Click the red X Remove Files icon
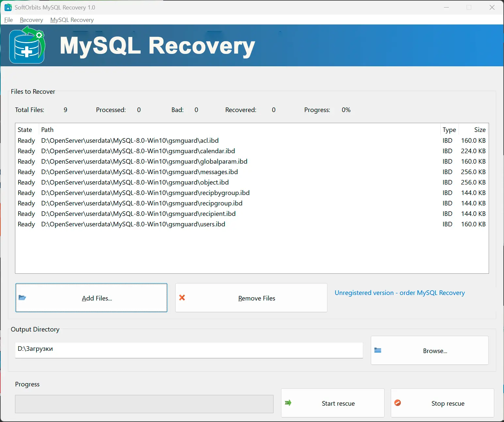This screenshot has height=422, width=504. [x=182, y=298]
